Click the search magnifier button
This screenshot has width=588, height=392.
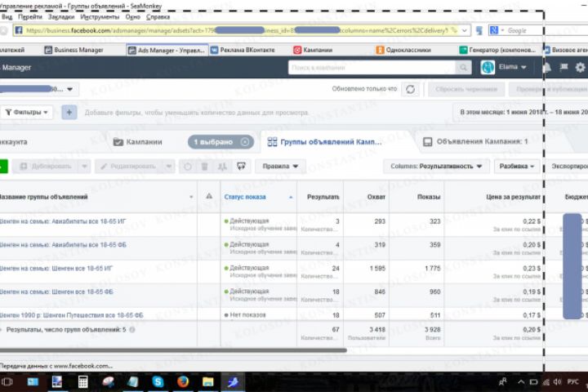tap(464, 68)
